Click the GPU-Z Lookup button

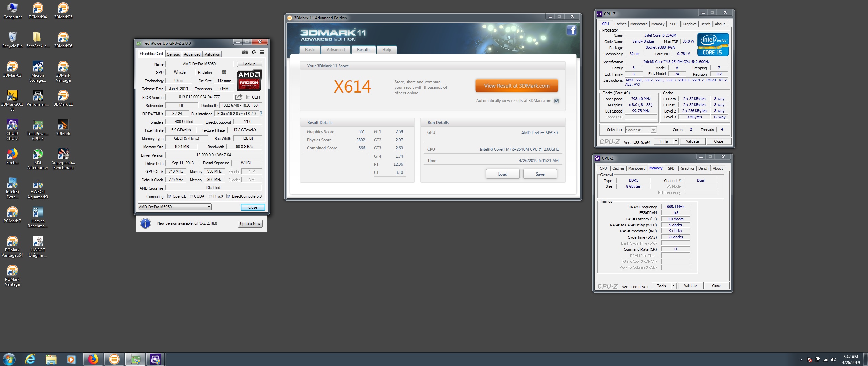tap(249, 64)
